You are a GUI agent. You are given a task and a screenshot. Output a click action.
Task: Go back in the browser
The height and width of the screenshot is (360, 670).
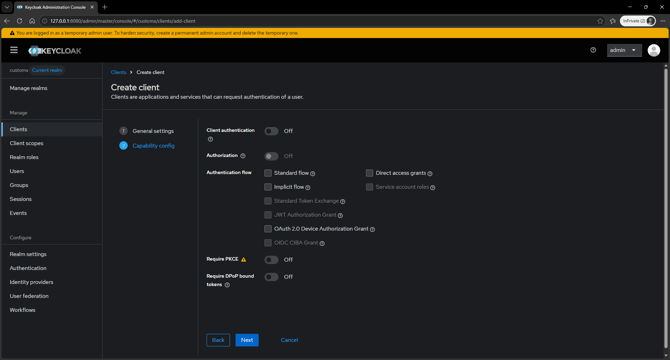[7, 20]
